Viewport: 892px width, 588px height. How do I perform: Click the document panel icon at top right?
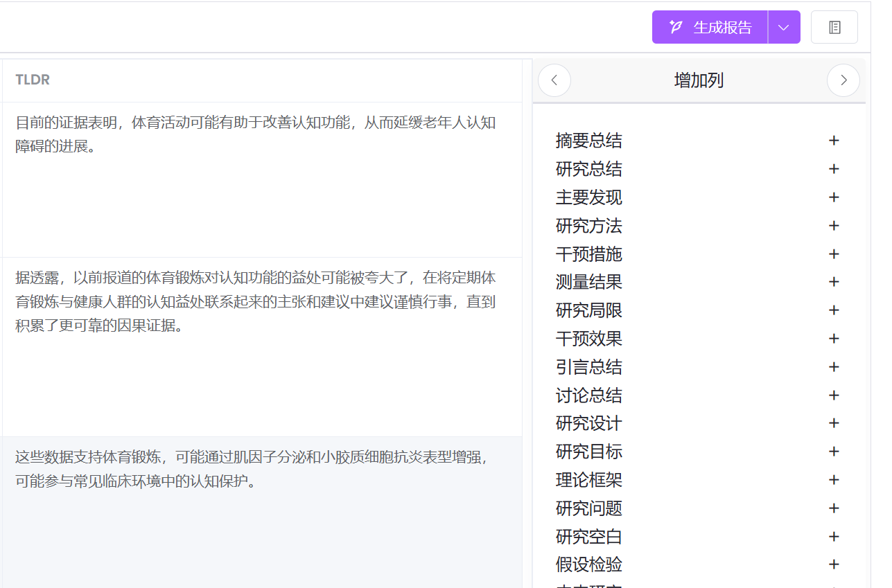click(834, 27)
